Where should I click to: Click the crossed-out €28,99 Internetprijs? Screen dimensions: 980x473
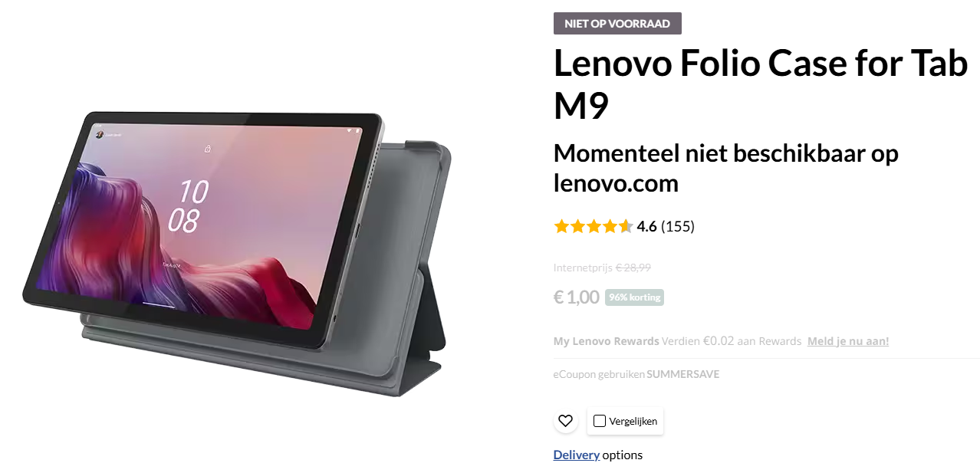point(633,268)
